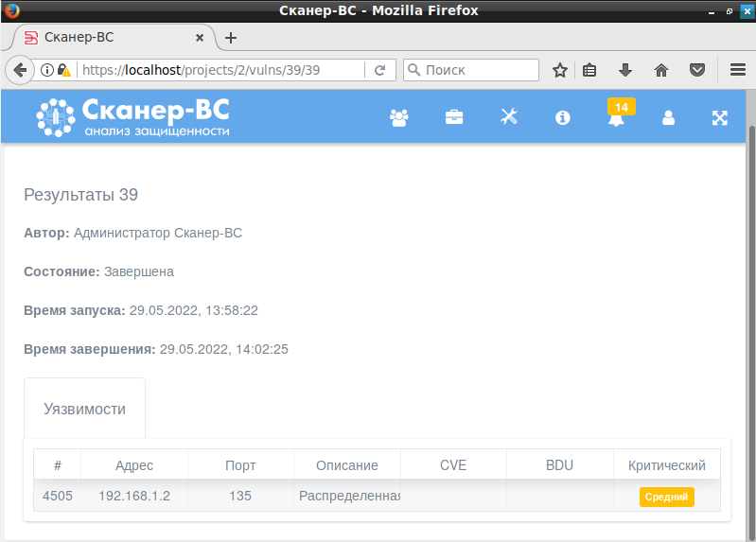The height and width of the screenshot is (542, 756).
Task: Open the user profile icon
Action: (x=668, y=117)
